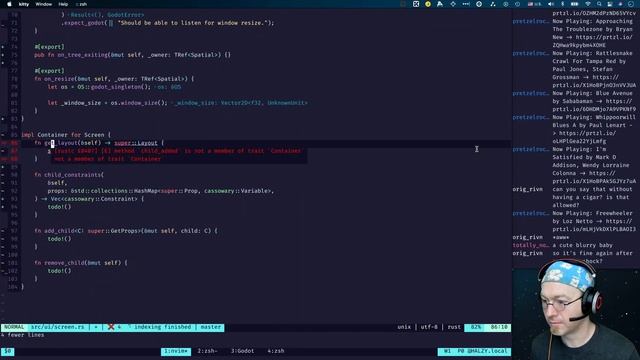Open the Wi-Fi menu bar icon

588,4
